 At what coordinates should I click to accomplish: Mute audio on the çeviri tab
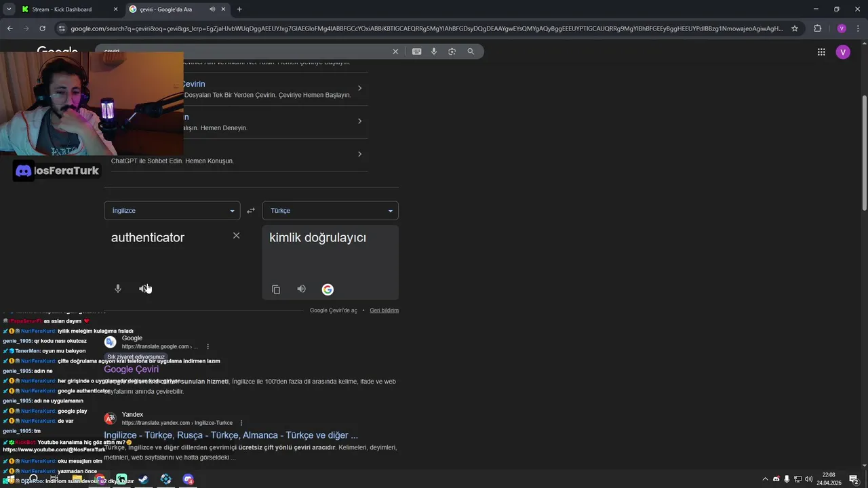(212, 9)
